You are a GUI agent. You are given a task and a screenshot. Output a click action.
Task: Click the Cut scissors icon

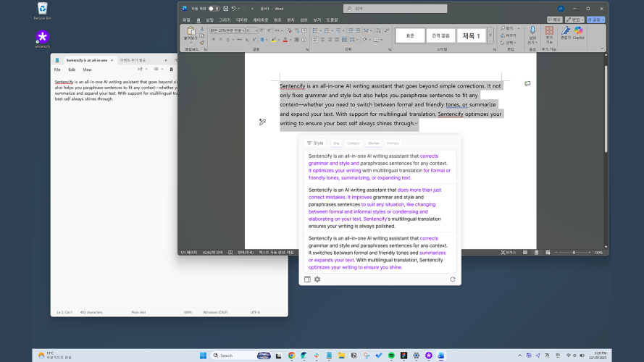pos(202,29)
